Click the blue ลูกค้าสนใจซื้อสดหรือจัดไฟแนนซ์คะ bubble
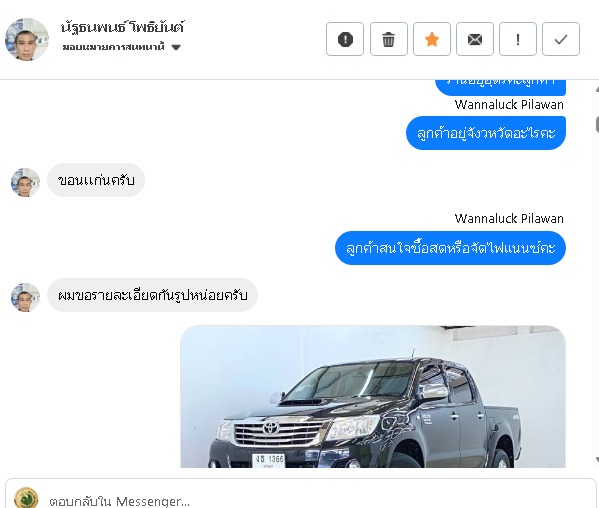Viewport: 599px width, 508px height. click(x=450, y=248)
